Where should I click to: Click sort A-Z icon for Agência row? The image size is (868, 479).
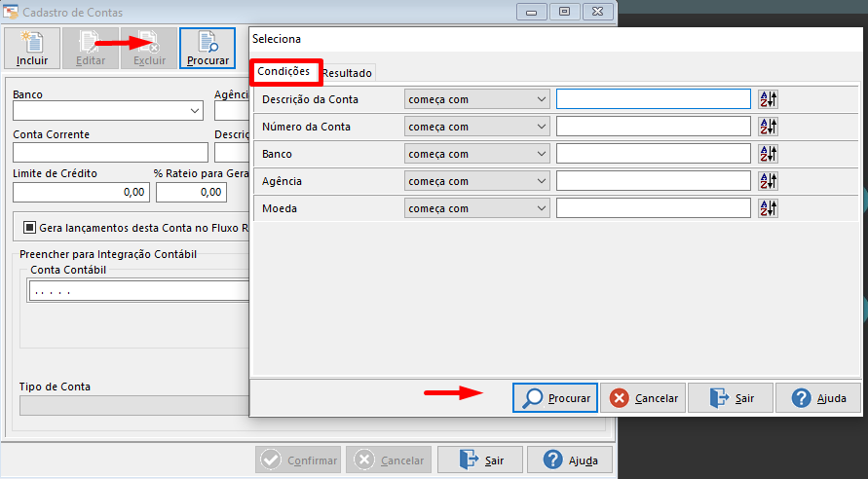coord(769,181)
